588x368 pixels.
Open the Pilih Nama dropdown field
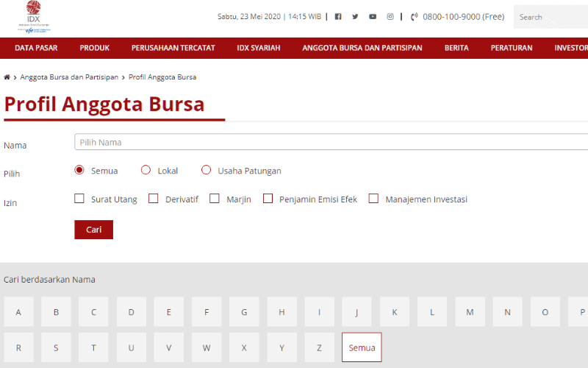331,142
